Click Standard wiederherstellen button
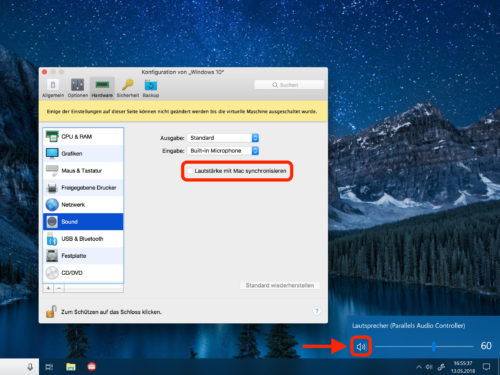 (280, 285)
